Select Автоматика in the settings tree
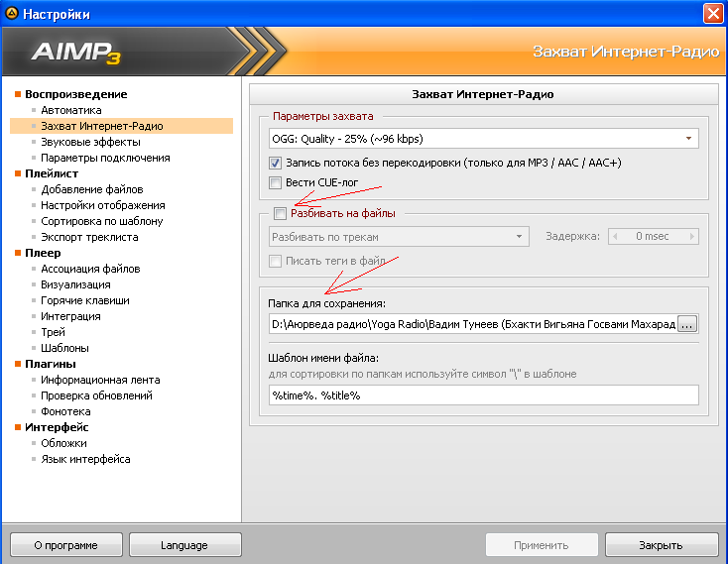This screenshot has height=564, width=728. pyautogui.click(x=71, y=110)
